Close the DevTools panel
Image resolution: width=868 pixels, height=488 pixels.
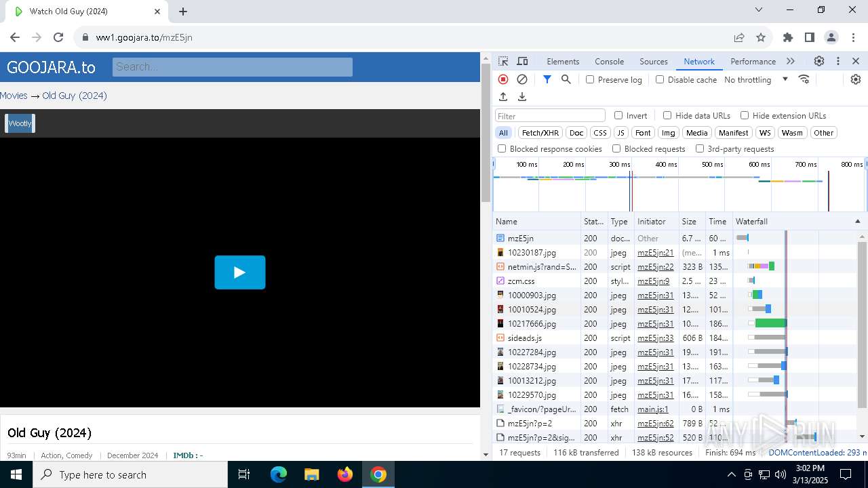pyautogui.click(x=856, y=61)
